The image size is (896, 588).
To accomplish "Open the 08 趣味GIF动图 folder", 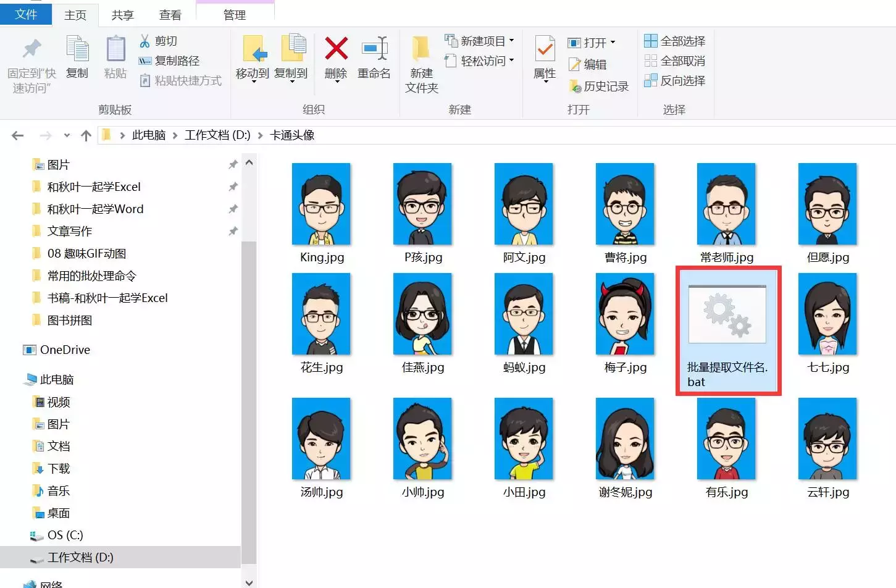I will click(79, 253).
